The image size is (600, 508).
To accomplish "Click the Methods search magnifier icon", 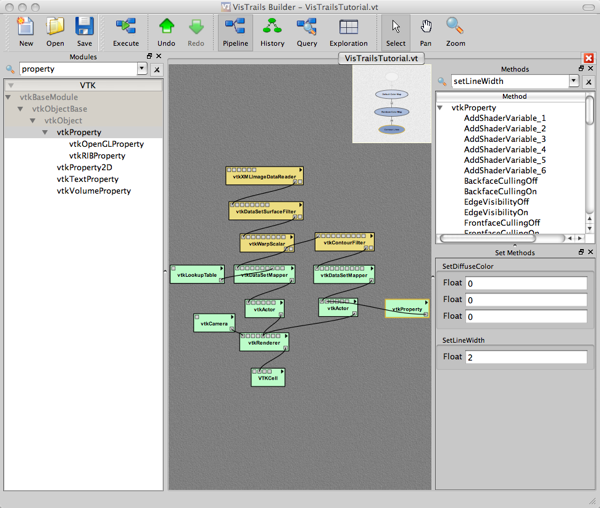I will [442, 81].
